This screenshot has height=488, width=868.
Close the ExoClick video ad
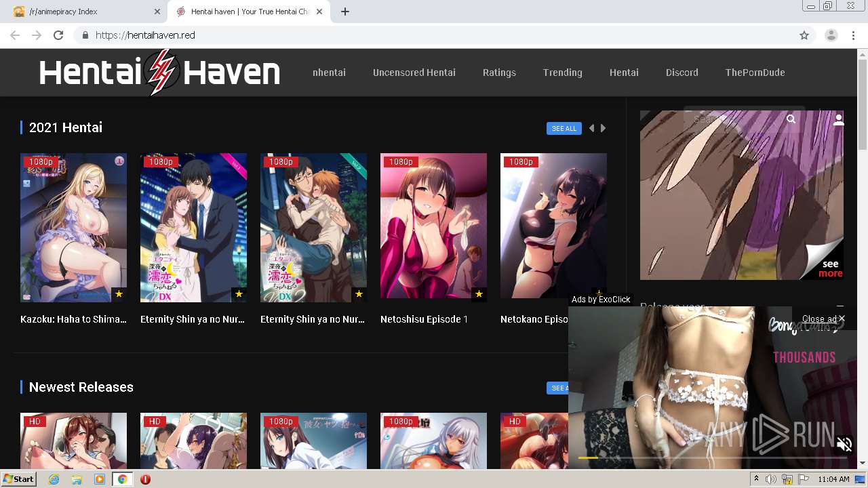(823, 319)
